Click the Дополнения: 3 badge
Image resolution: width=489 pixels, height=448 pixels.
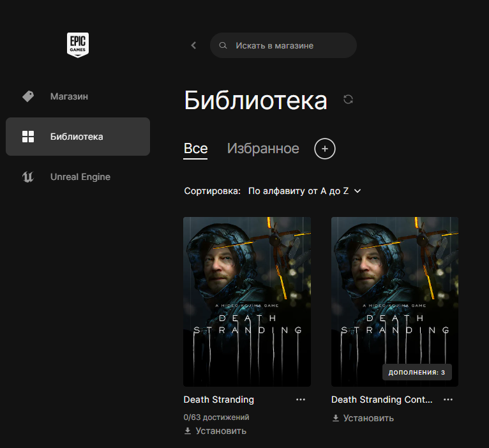417,372
